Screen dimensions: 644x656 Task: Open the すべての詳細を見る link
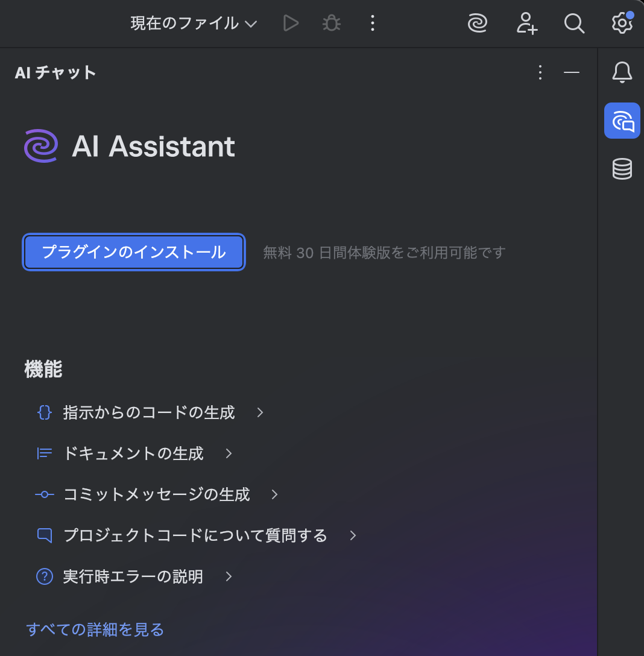[95, 629]
